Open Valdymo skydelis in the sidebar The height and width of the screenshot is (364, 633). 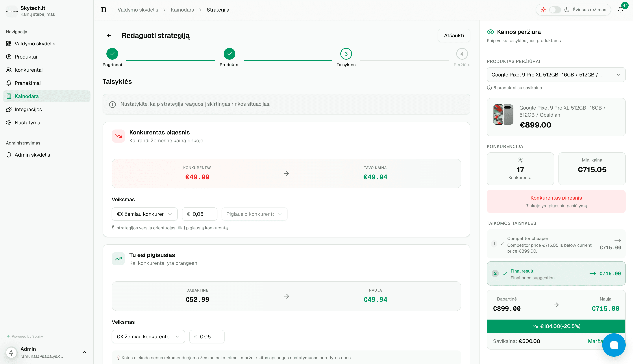[x=47, y=44]
